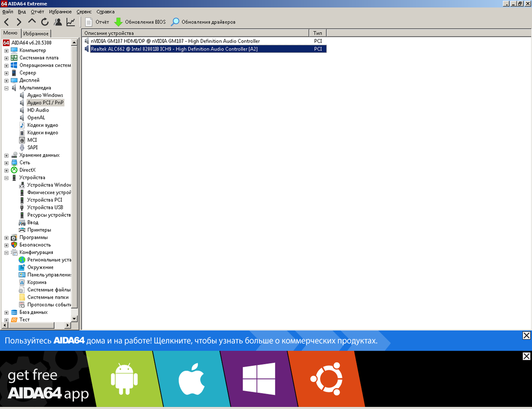Image resolution: width=532 pixels, height=409 pixels.
Task: Click the Системные папки folder icon
Action: (x=22, y=297)
